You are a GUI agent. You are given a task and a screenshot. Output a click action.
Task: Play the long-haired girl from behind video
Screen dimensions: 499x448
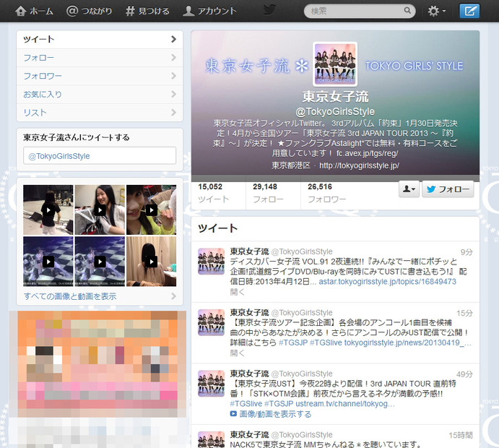[x=151, y=262]
